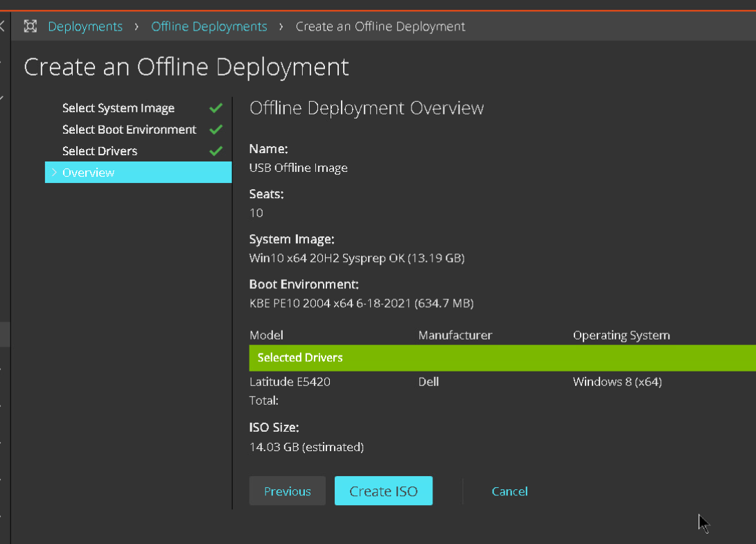This screenshot has width=756, height=544.
Task: Switch to the Select System Image step
Action: [118, 107]
